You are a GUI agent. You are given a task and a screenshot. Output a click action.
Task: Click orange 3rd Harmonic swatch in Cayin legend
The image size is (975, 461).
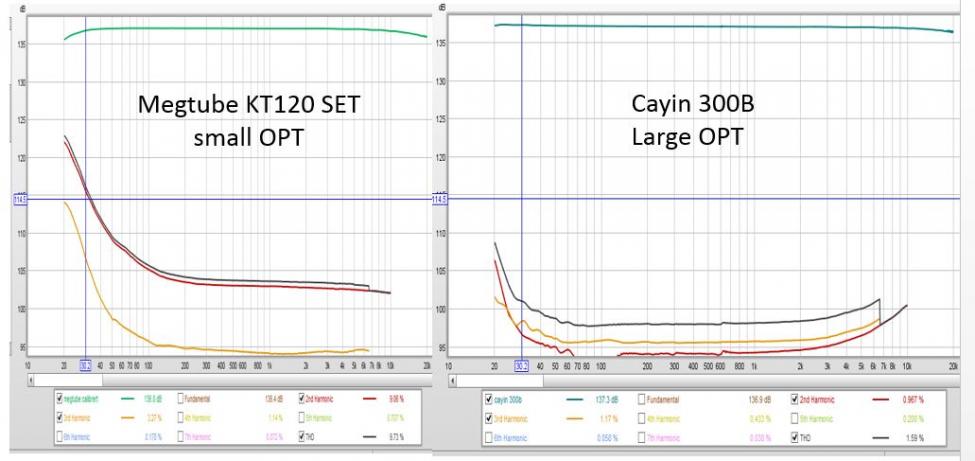click(x=575, y=419)
